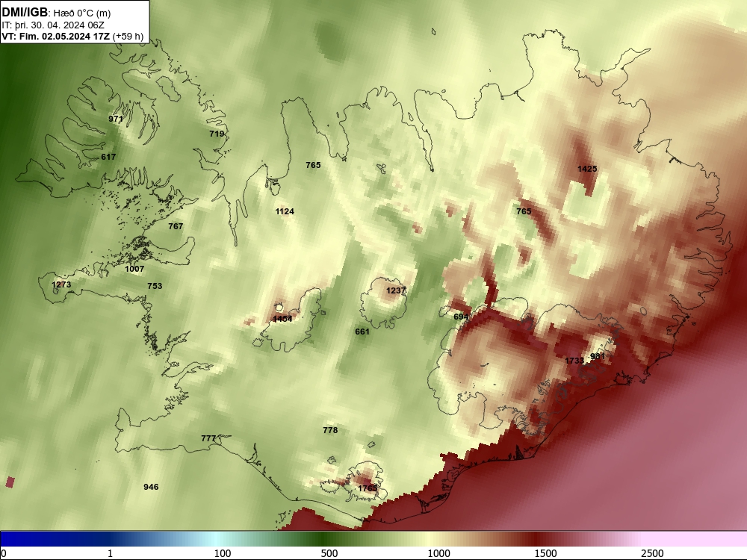Pick the 946 value over the sea
The height and width of the screenshot is (560, 747).
151,487
